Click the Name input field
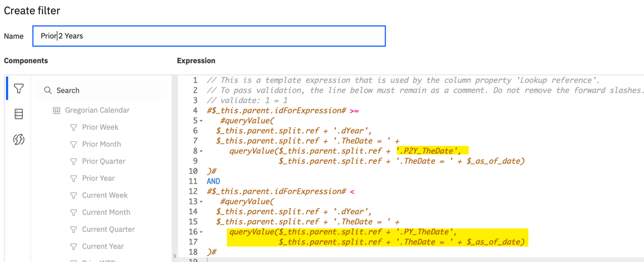The width and height of the screenshot is (644, 262). tap(209, 36)
